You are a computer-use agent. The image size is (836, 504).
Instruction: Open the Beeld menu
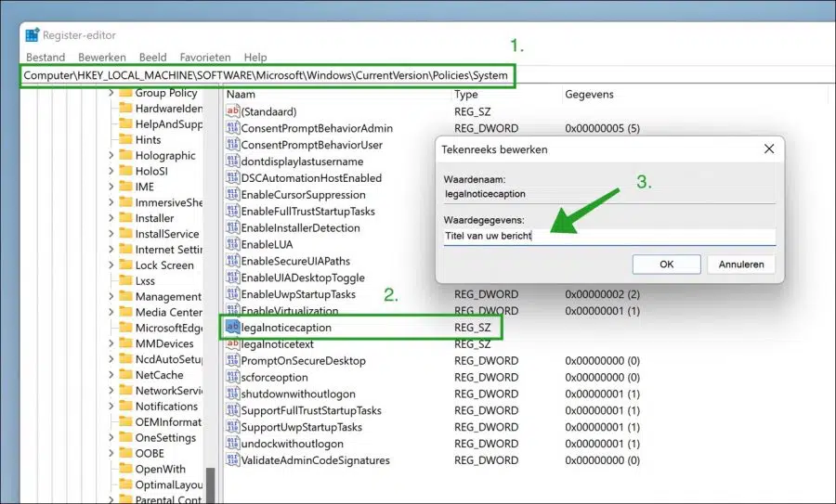[153, 57]
